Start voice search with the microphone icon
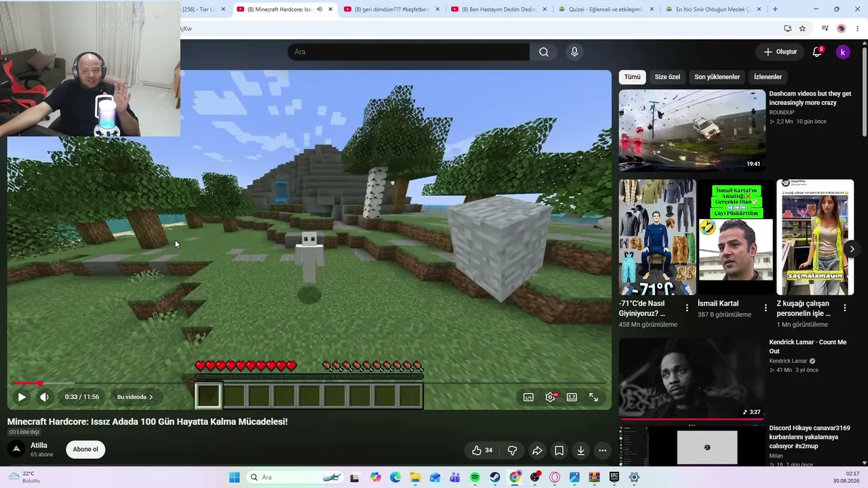This screenshot has width=868, height=488. pos(574,52)
